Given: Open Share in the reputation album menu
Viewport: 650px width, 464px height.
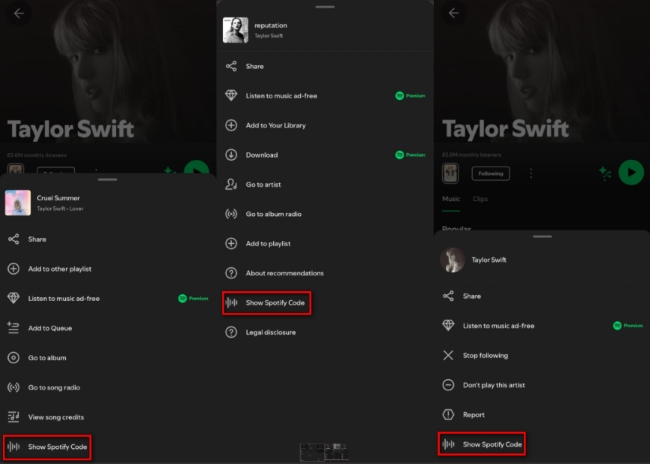Looking at the screenshot, I should pos(325,66).
